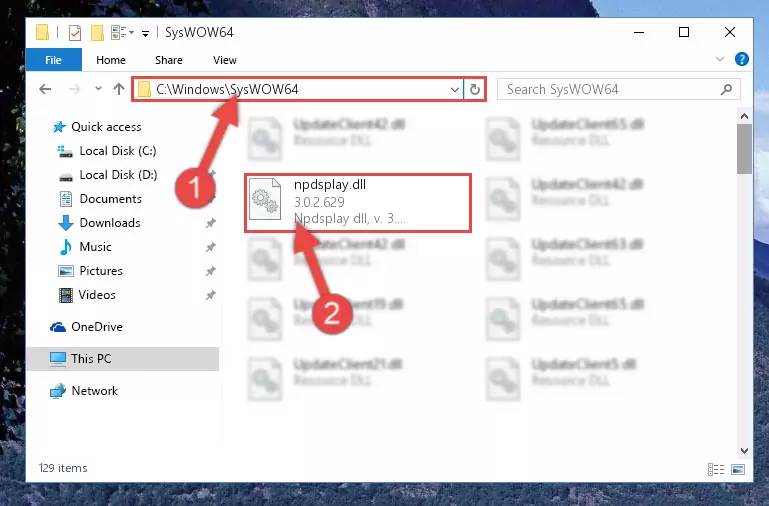Image resolution: width=769 pixels, height=506 pixels.
Task: Click the address bar path C:\Windows\SysWOW64
Action: [227, 89]
